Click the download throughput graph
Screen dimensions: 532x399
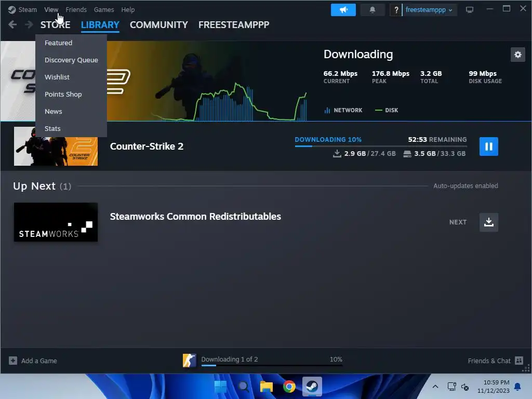coord(229,102)
